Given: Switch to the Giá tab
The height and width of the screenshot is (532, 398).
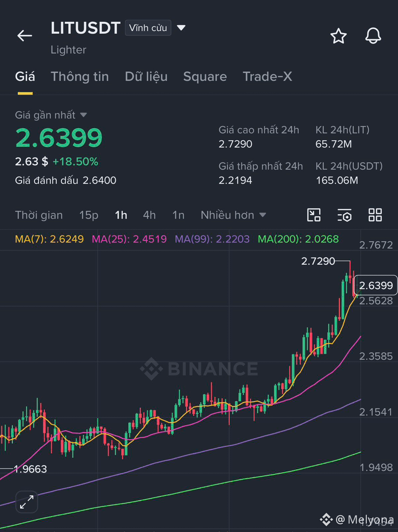Looking at the screenshot, I should point(25,77).
